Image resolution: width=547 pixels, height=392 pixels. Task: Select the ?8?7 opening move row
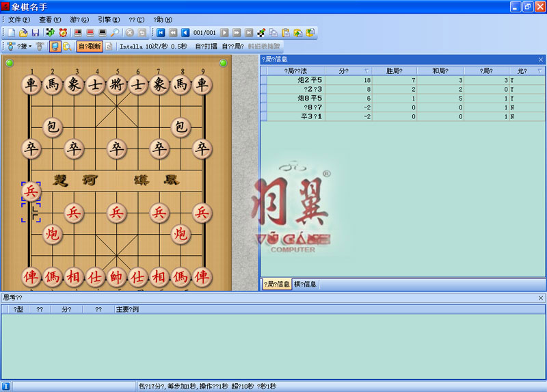click(403, 107)
